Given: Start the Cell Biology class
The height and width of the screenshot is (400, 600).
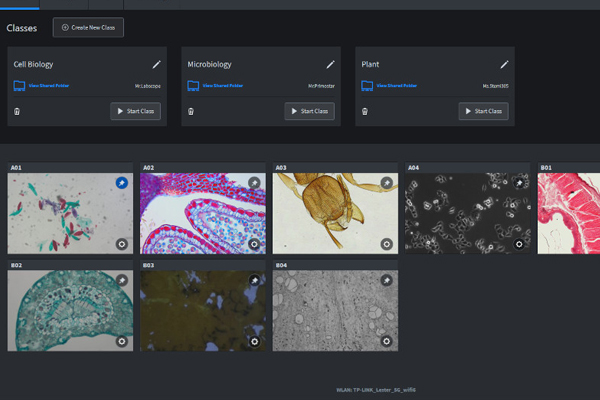Looking at the screenshot, I should click(135, 111).
